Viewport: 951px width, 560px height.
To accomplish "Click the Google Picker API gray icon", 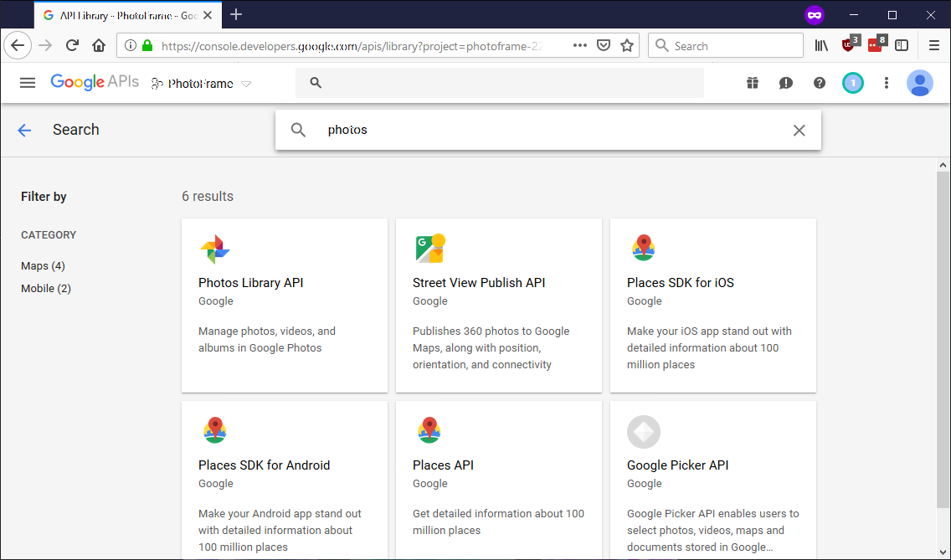I will click(x=644, y=431).
